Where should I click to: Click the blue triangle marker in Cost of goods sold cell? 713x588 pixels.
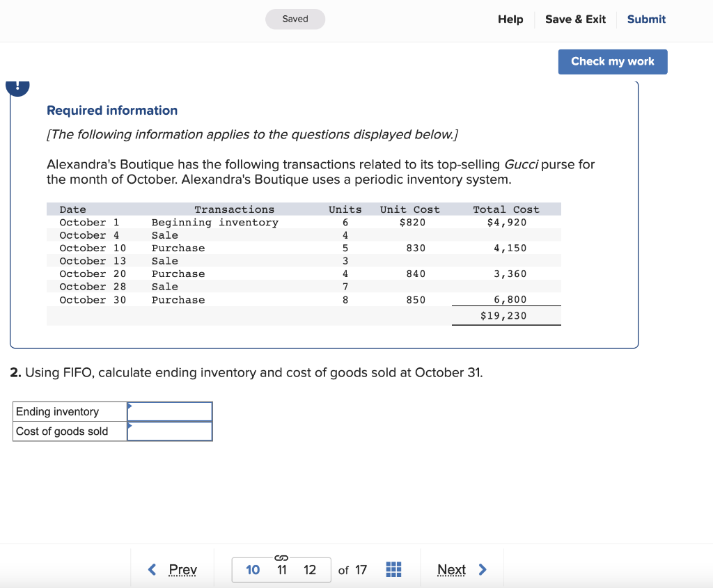tap(130, 426)
